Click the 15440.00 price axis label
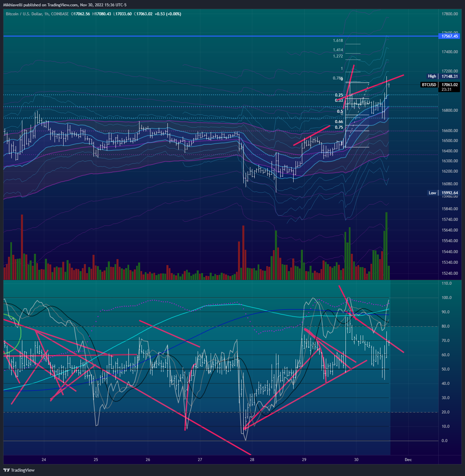This screenshot has width=465, height=476. (x=450, y=252)
